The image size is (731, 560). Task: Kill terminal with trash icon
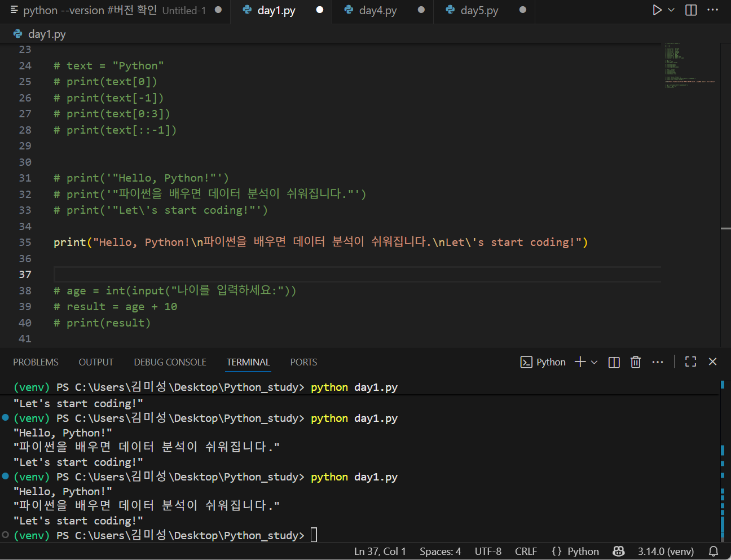[x=636, y=362]
